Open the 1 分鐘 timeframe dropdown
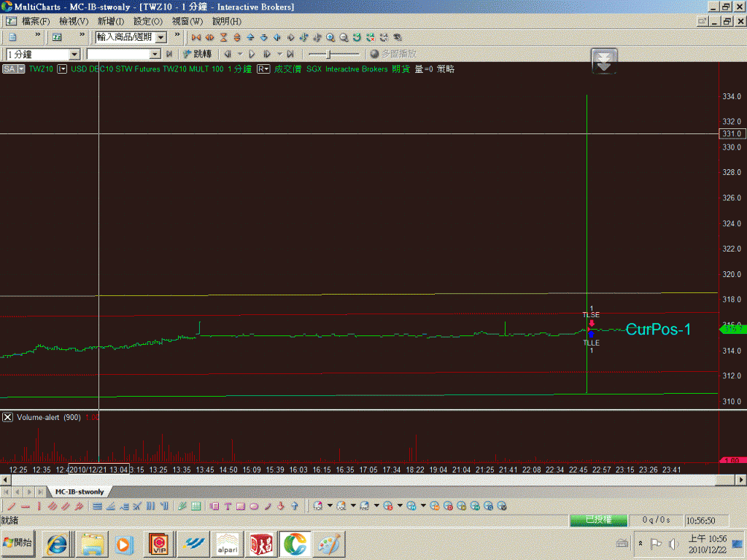This screenshot has width=747, height=560. point(74,54)
